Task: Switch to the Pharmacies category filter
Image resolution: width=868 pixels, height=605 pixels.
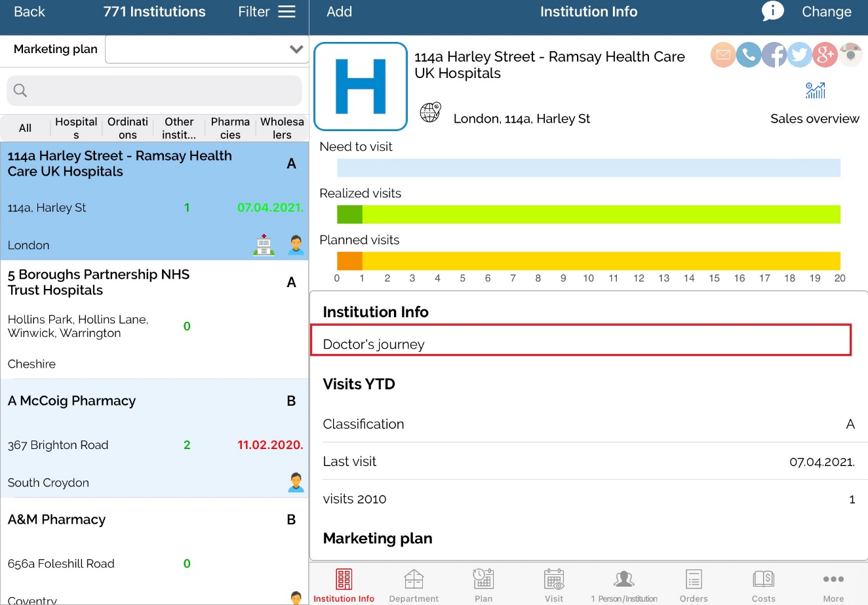Action: point(230,128)
